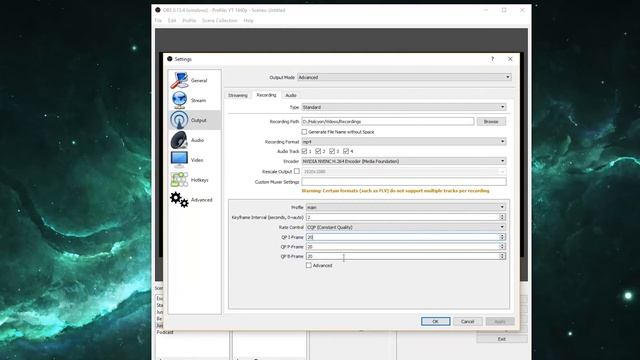Open the Profile menu in OBS window
Screen dimensions: 640x360
pos(189,20)
